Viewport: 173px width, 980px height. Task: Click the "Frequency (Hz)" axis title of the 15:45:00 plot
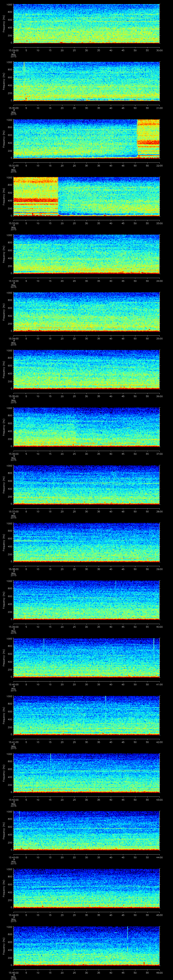[x=4, y=946]
